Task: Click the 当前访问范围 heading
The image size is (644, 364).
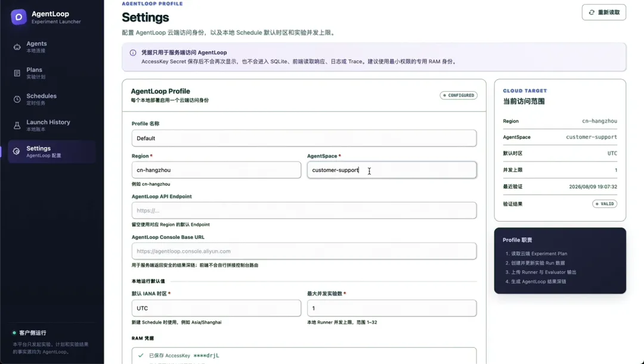Action: (524, 101)
